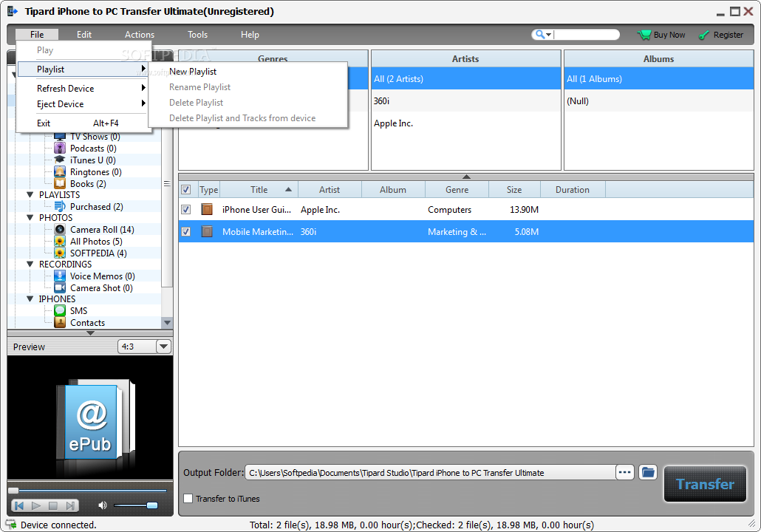
Task: Select the (Null) album entry
Action: point(658,101)
